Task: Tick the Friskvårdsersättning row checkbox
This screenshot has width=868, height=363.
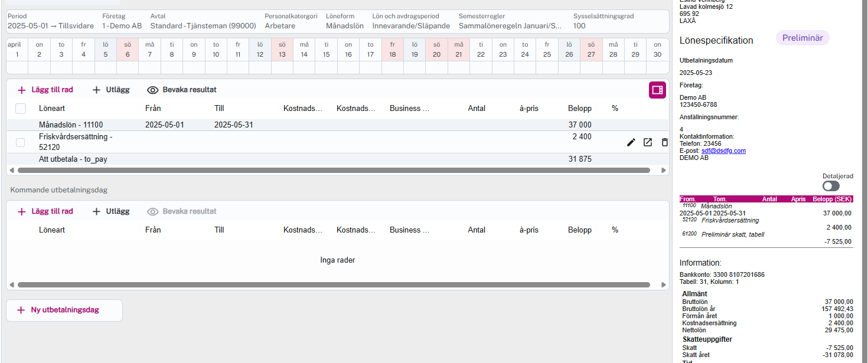Action: point(21,142)
